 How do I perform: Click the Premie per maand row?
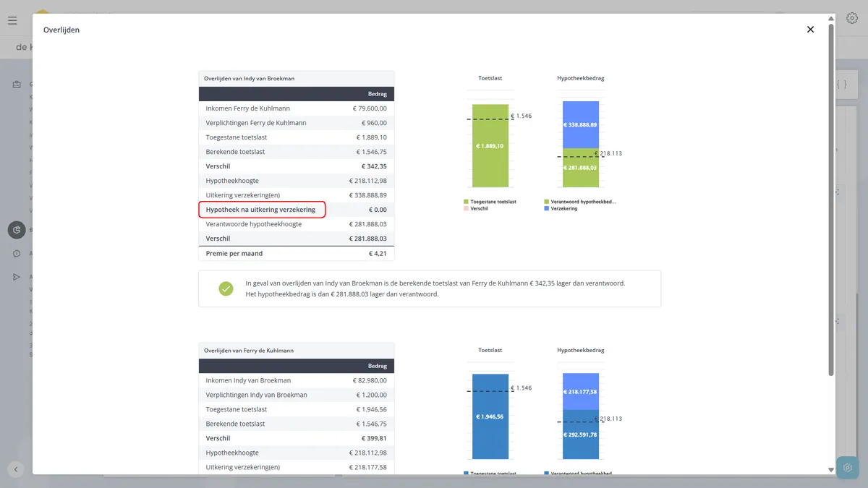297,254
